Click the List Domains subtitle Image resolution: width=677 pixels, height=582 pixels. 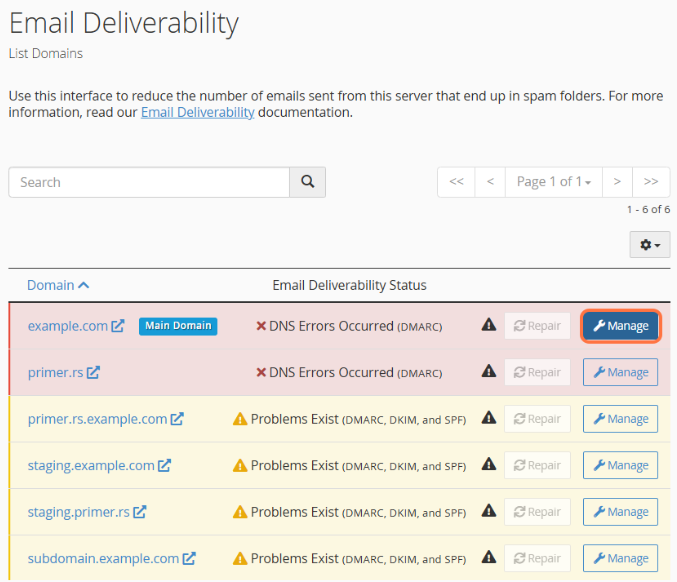tap(46, 54)
